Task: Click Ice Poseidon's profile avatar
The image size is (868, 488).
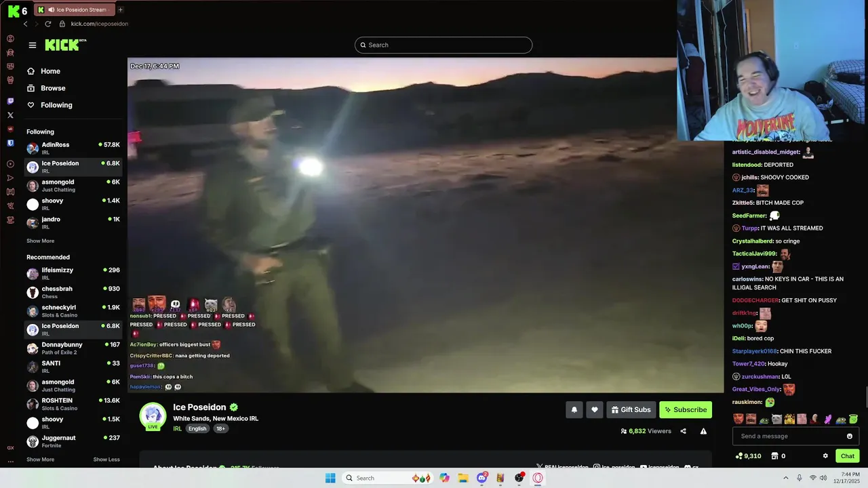Action: [153, 416]
